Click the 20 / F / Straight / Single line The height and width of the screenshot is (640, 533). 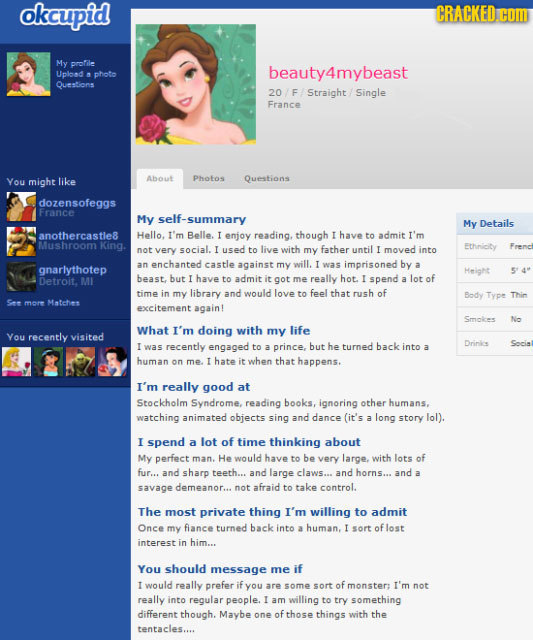tap(326, 93)
